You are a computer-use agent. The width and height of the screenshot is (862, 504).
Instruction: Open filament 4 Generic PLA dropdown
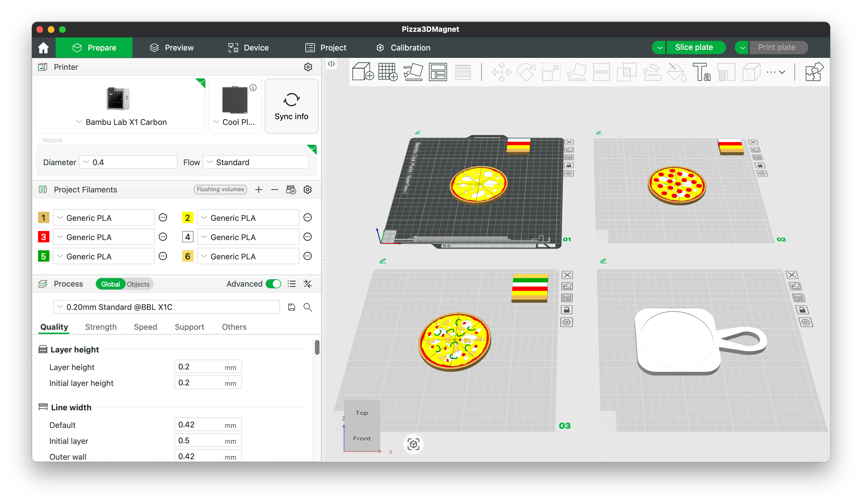coord(248,237)
